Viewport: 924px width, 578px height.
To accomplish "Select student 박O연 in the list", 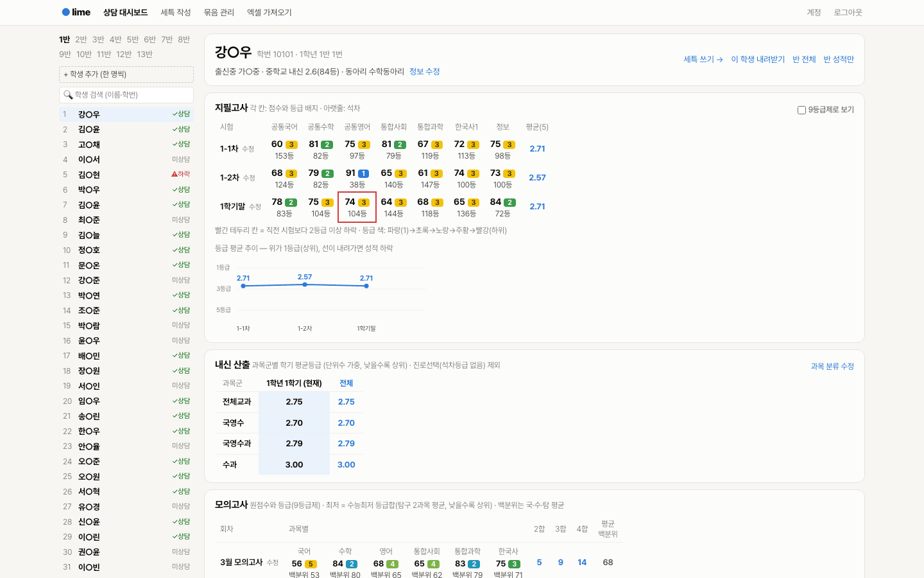I will tap(126, 295).
